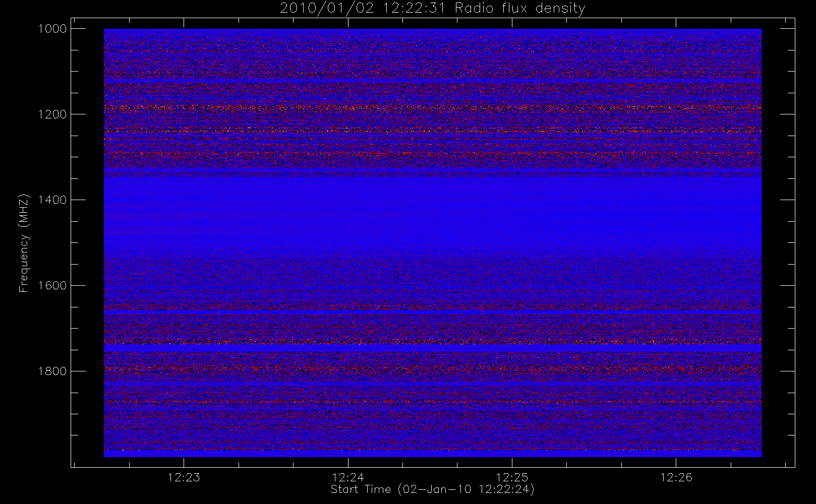The image size is (816, 504).
Task: Click the plot title '2010/01/02 12:22:31 Radio flux density'
Action: tap(432, 9)
